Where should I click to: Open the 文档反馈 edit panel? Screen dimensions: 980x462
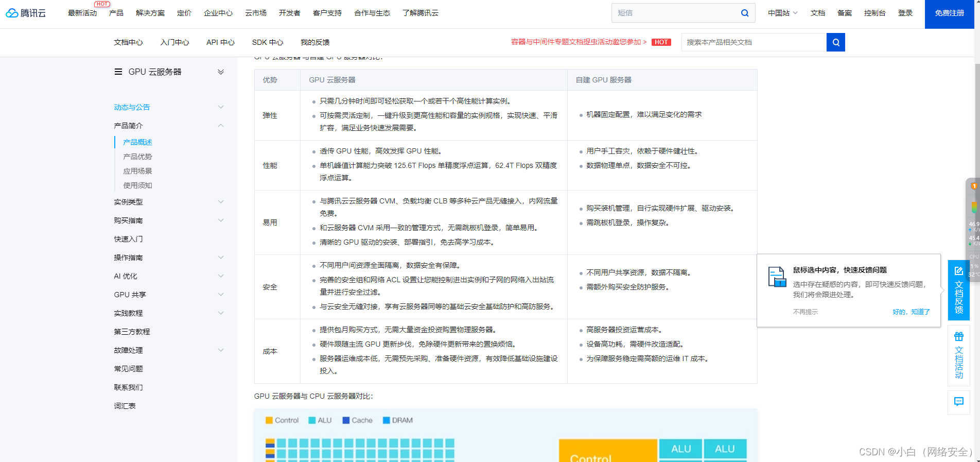958,290
